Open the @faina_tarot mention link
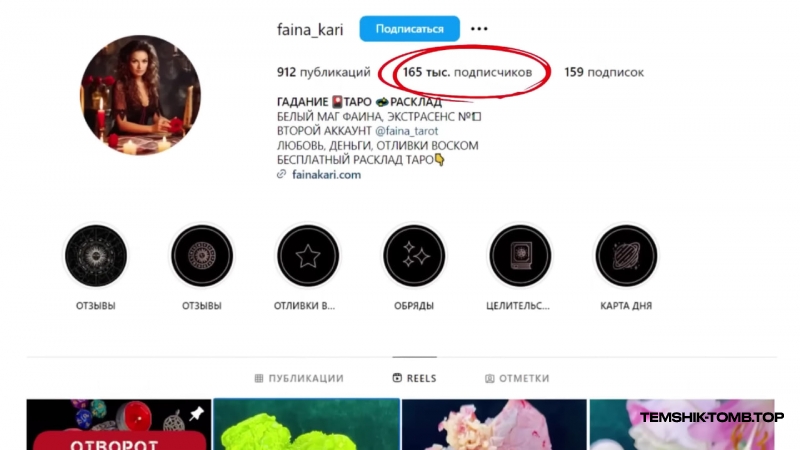 406,131
